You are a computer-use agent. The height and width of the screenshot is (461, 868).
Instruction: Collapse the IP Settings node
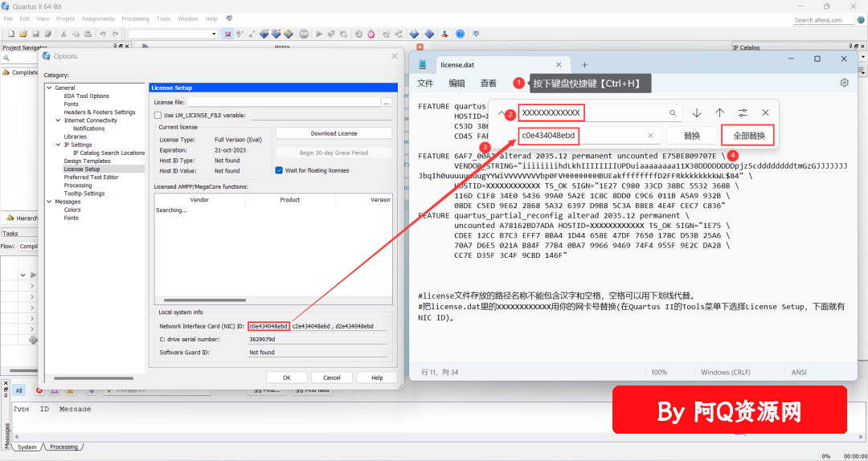click(x=59, y=145)
